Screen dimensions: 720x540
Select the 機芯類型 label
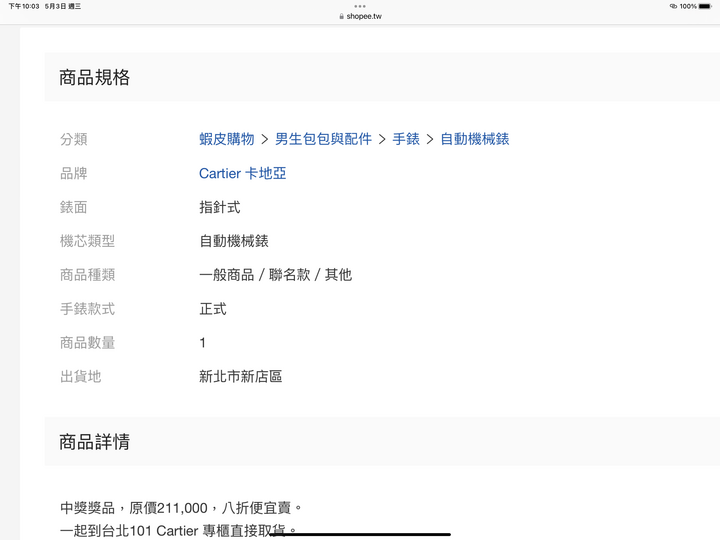(87, 241)
